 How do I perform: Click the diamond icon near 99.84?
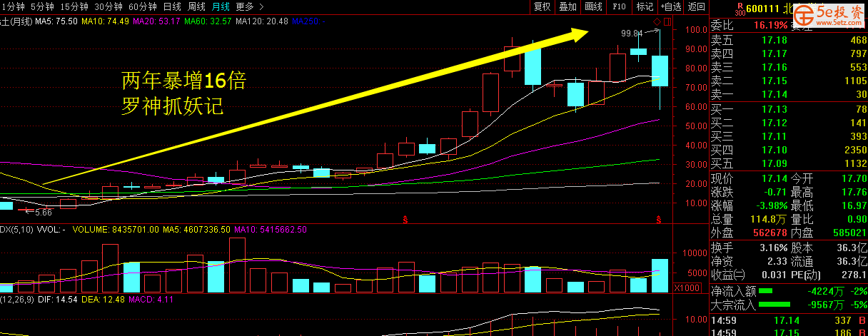coord(657,24)
